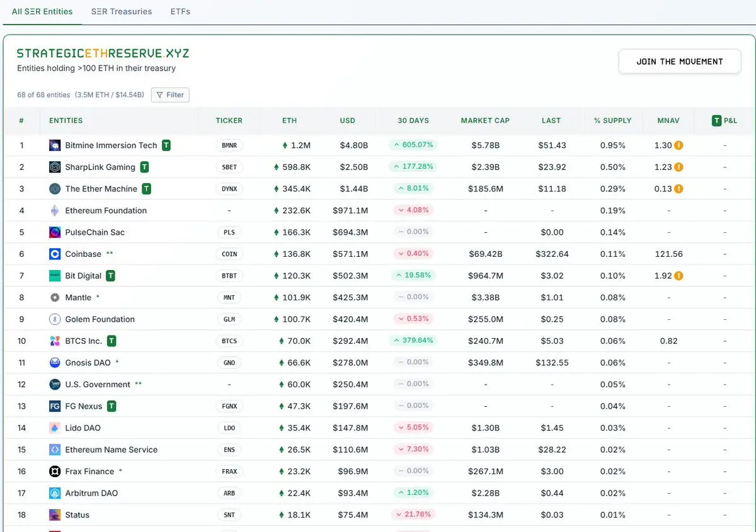The width and height of the screenshot is (756, 532).
Task: Sort by the 30 Days column header
Action: coord(413,121)
